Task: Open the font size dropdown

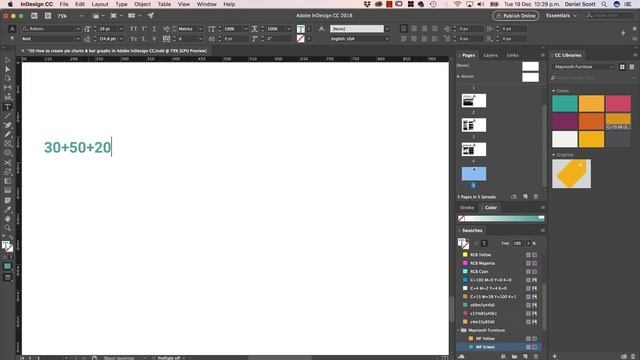Action: (x=121, y=29)
